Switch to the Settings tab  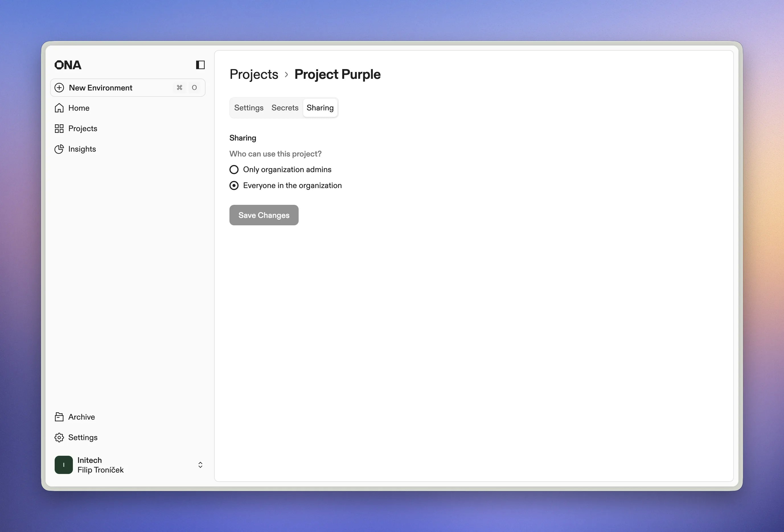[x=249, y=108]
